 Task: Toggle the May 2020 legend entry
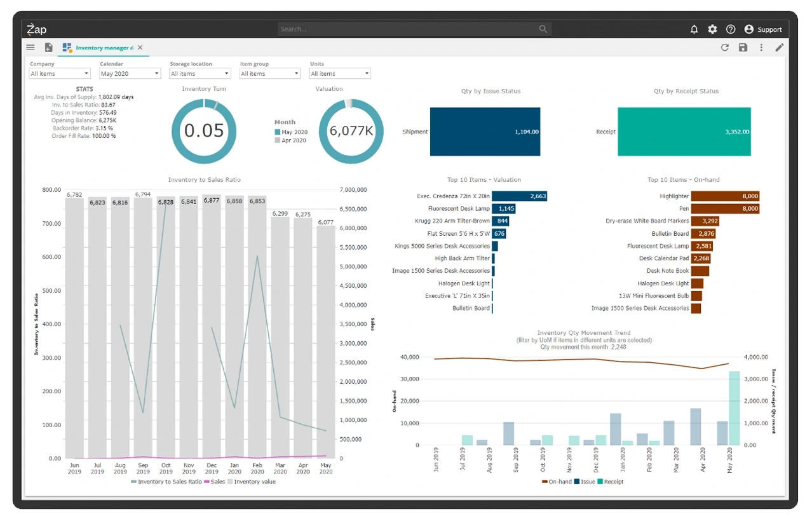point(291,132)
